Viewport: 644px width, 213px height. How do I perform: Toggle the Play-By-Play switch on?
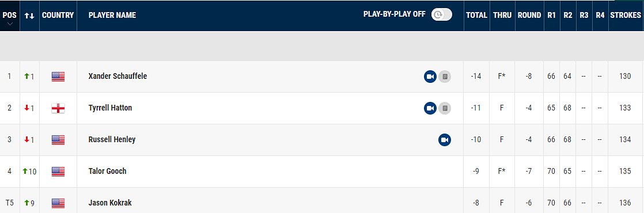point(441,15)
